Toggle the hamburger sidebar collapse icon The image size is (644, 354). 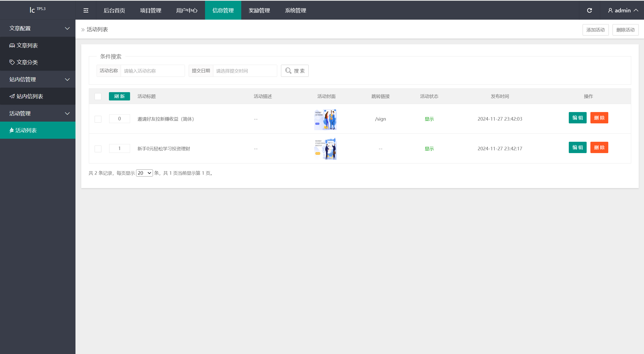[86, 10]
